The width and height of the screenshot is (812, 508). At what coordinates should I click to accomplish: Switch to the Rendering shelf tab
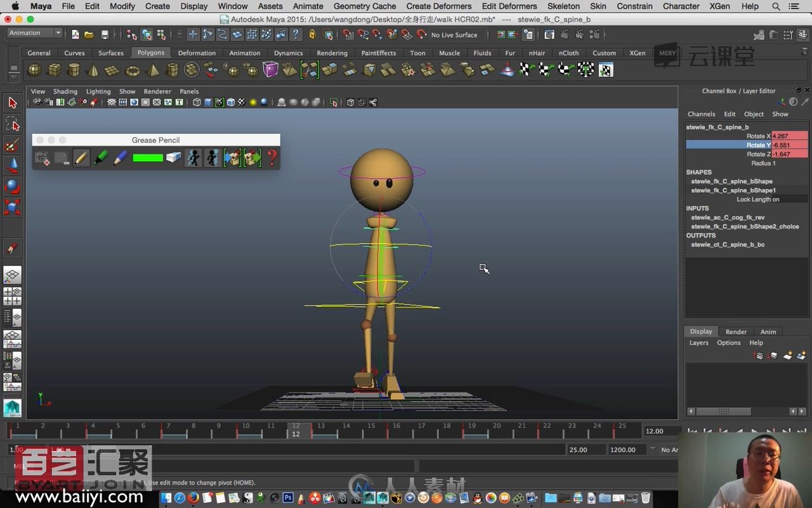332,53
